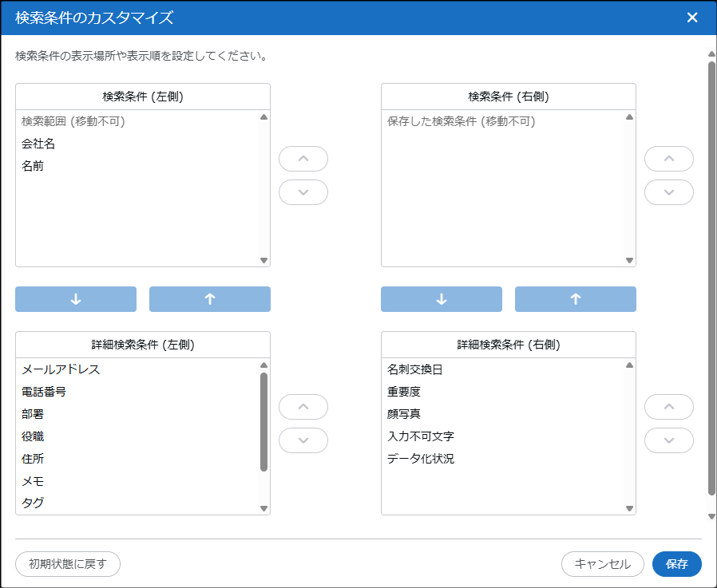Click move-down chevron beside 検索条件 (左側) list
The height and width of the screenshot is (588, 717).
(x=303, y=192)
